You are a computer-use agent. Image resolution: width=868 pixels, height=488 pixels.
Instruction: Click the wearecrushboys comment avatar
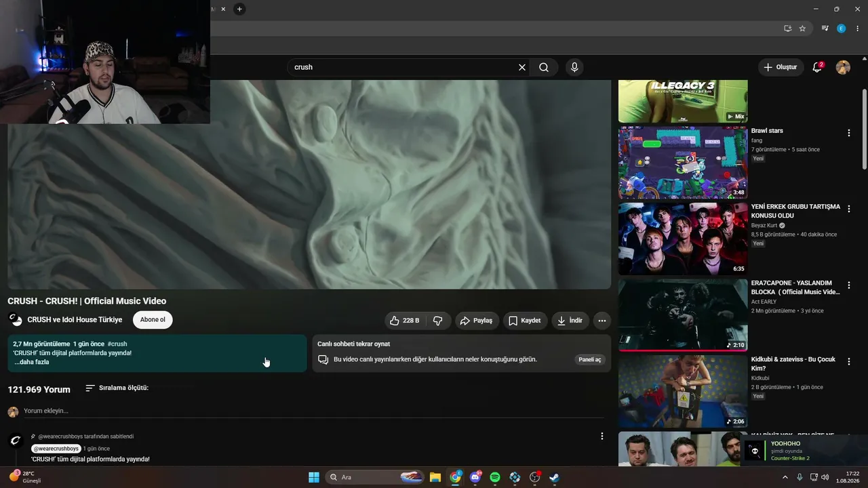click(x=15, y=441)
